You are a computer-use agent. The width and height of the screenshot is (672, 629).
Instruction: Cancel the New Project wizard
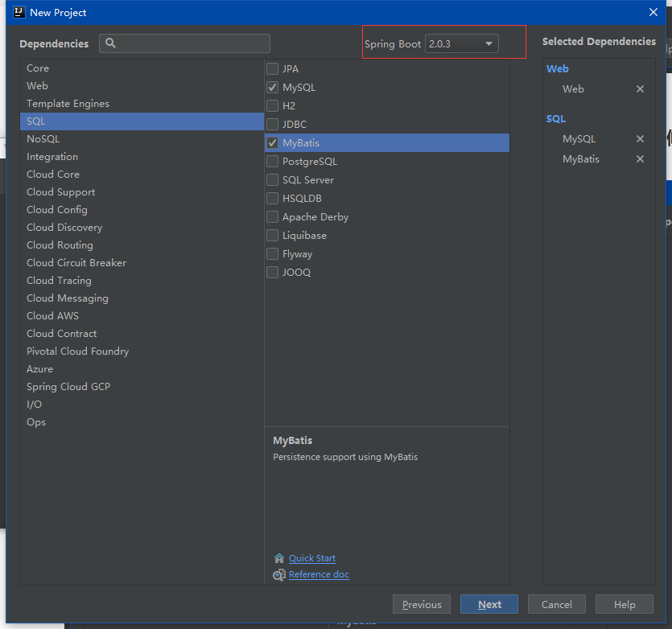[x=556, y=604]
